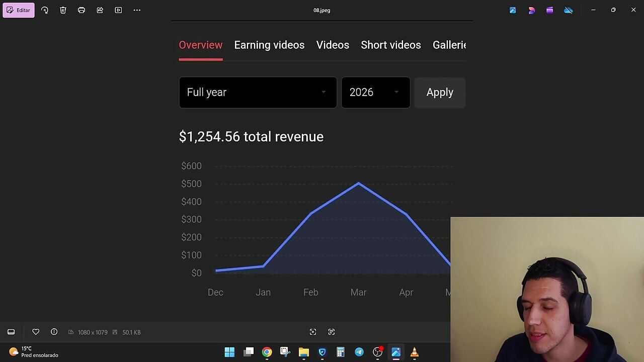Viewport: 644px width, 362px height.
Task: Click the scan text icon
Action: (332, 332)
